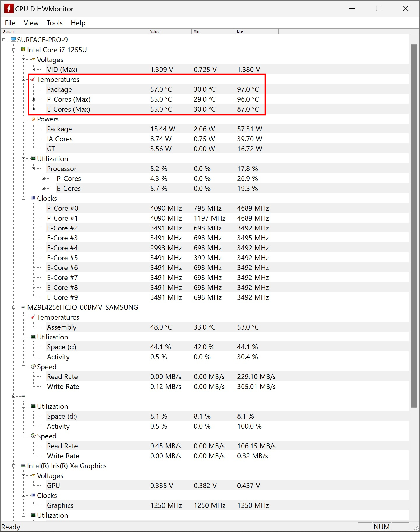Image resolution: width=420 pixels, height=532 pixels.
Task: Minimize the HWMonitor window
Action: pos(352,9)
